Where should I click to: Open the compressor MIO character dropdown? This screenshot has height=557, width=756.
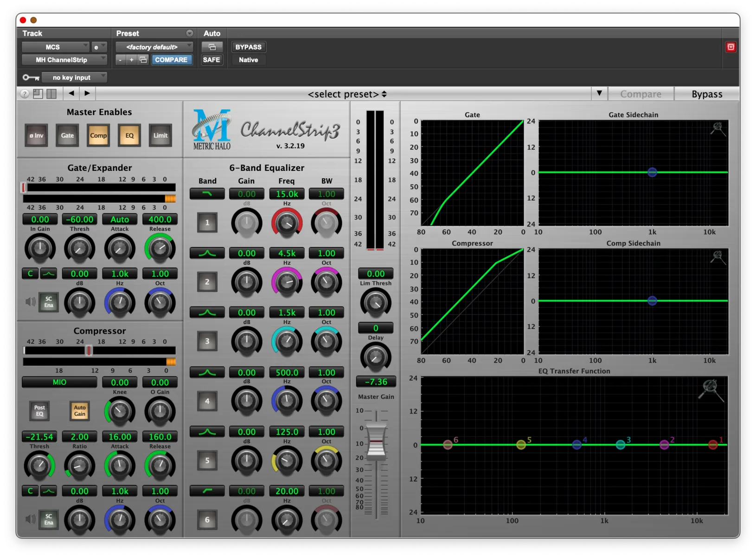click(x=59, y=382)
